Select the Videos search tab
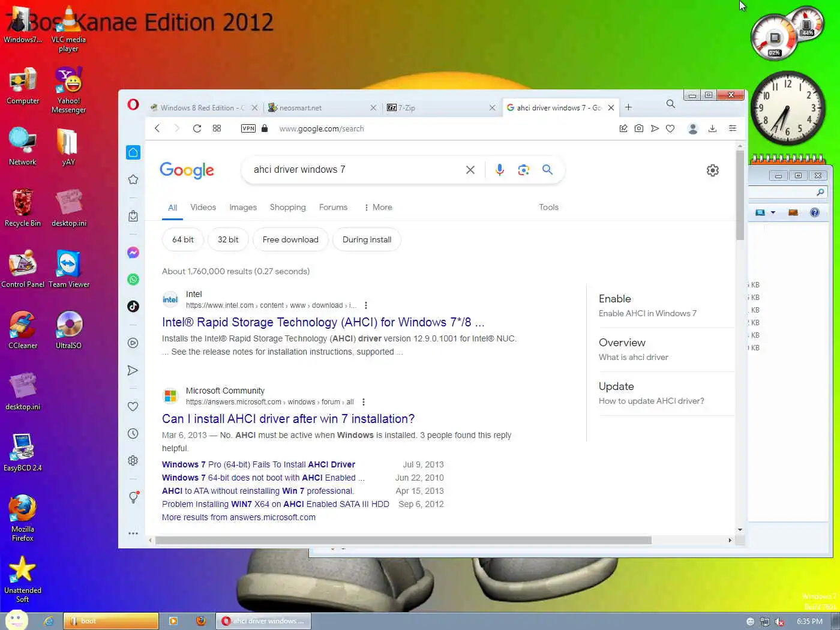This screenshot has width=840, height=630. [x=203, y=207]
